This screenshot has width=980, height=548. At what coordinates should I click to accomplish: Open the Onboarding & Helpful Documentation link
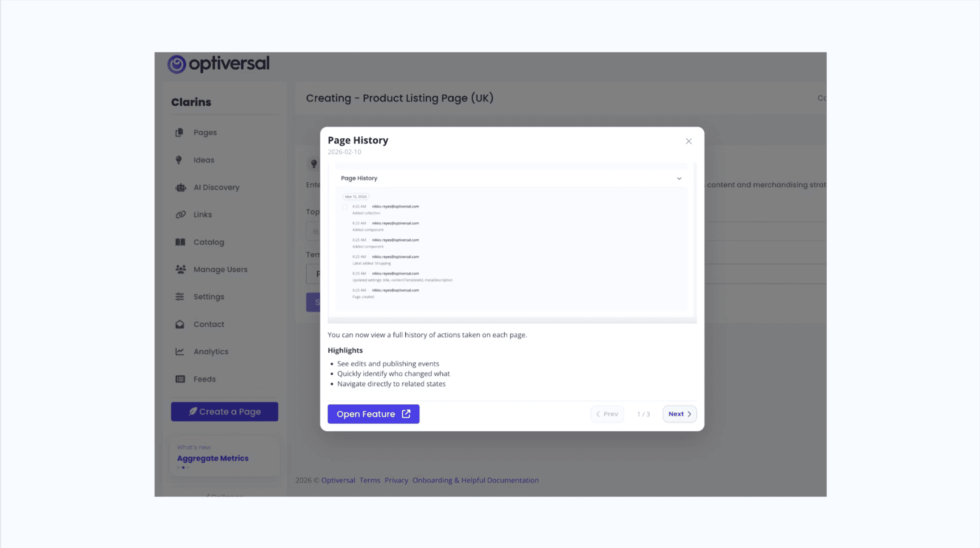tap(475, 480)
